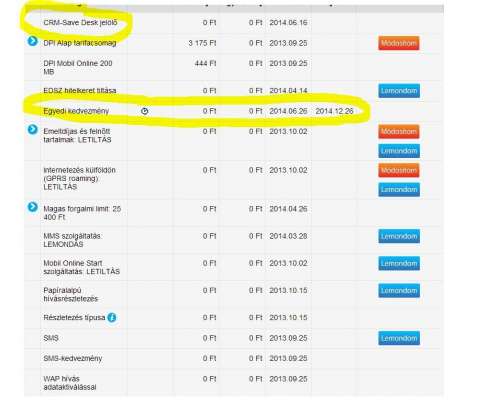Image resolution: width=500 pixels, height=408 pixels.
Task: Click the Mobil Online Start szolgáltatás label
Action: (x=82, y=267)
